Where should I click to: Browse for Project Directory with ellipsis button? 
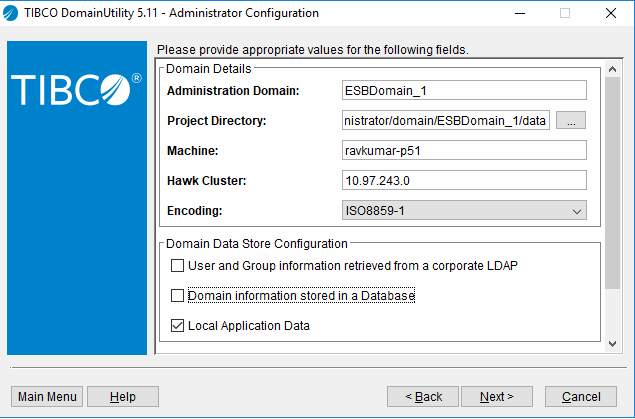pyautogui.click(x=571, y=121)
